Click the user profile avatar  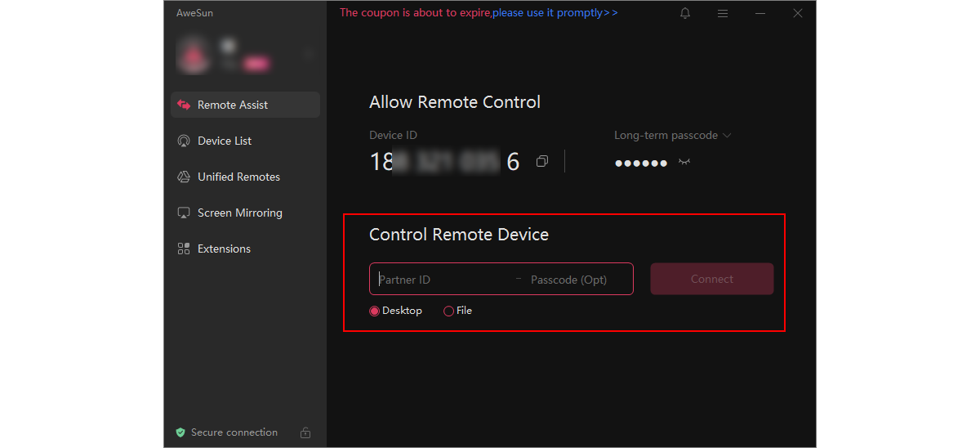(194, 56)
